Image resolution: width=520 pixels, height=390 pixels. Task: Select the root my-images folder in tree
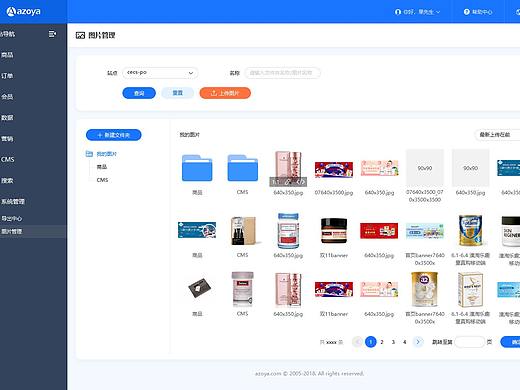[107, 154]
